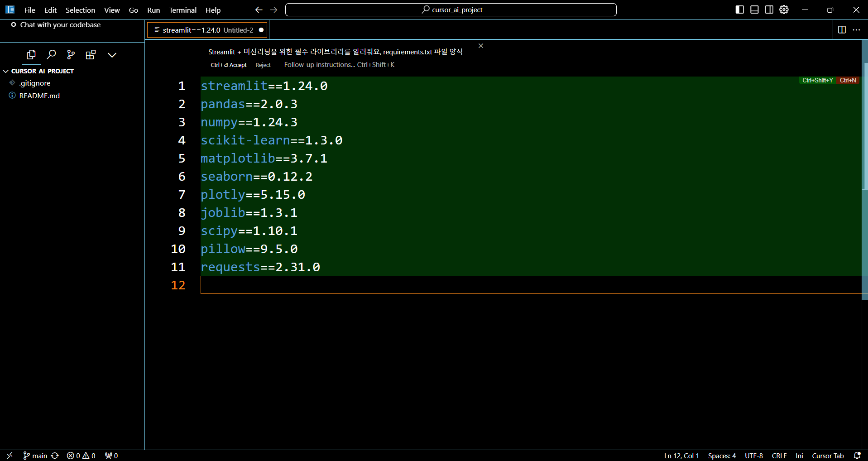The width and height of the screenshot is (868, 461).
Task: Open Cursor settings gear icon
Action: tap(784, 10)
